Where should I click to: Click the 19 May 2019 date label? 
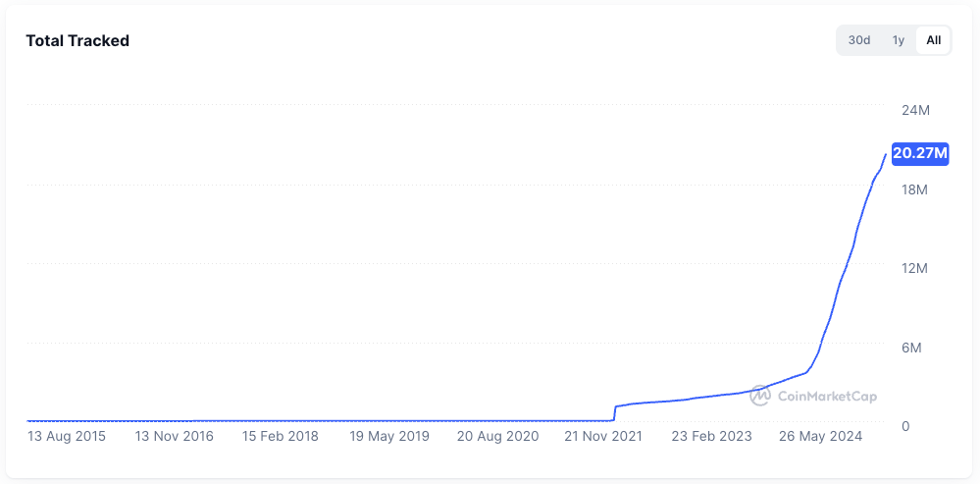389,436
